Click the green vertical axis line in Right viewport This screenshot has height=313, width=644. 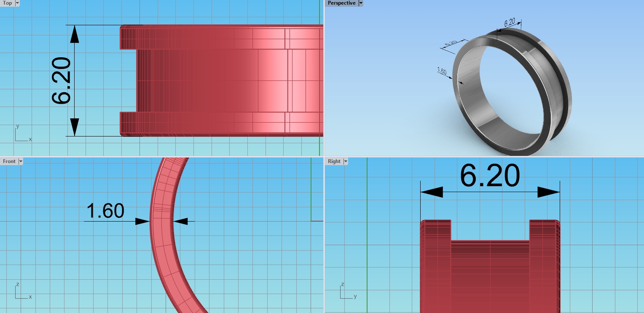(x=368, y=236)
